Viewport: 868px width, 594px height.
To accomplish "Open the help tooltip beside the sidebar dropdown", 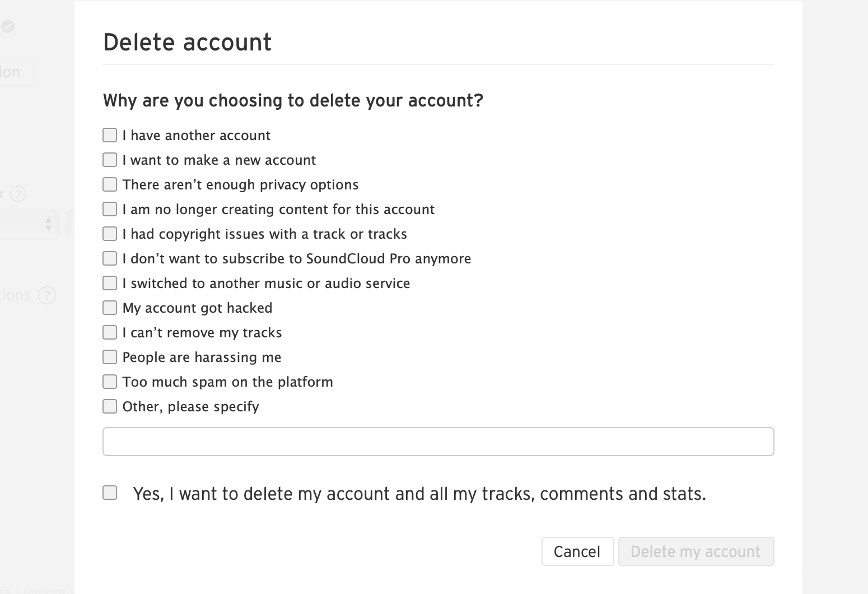I will pyautogui.click(x=18, y=194).
